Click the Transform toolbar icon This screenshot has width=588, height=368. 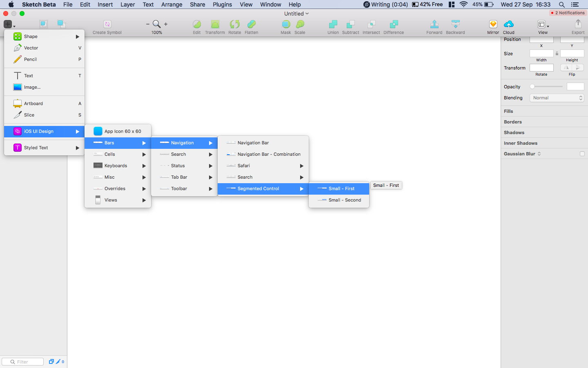point(215,24)
